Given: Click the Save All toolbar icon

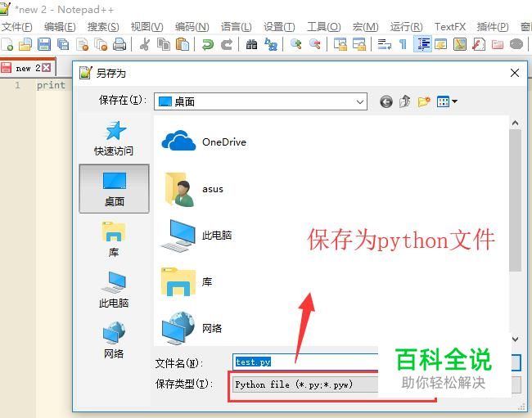Looking at the screenshot, I should point(63,44).
